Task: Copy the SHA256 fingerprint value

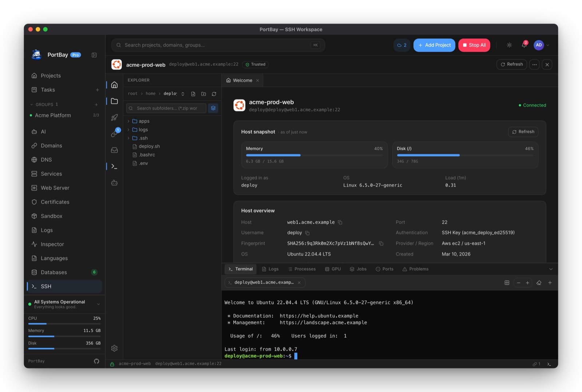Action: coord(381,243)
